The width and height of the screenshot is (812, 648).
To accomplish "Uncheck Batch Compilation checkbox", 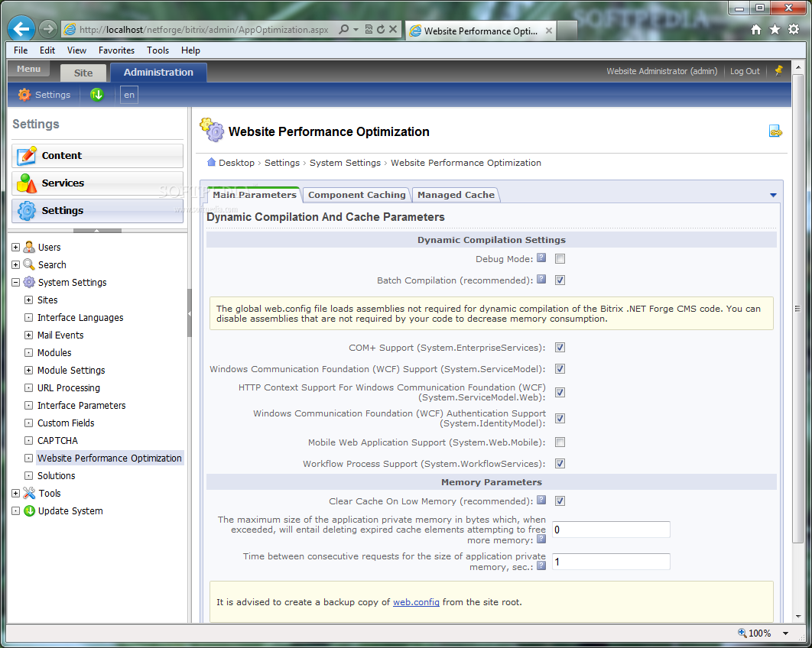I will click(x=560, y=280).
